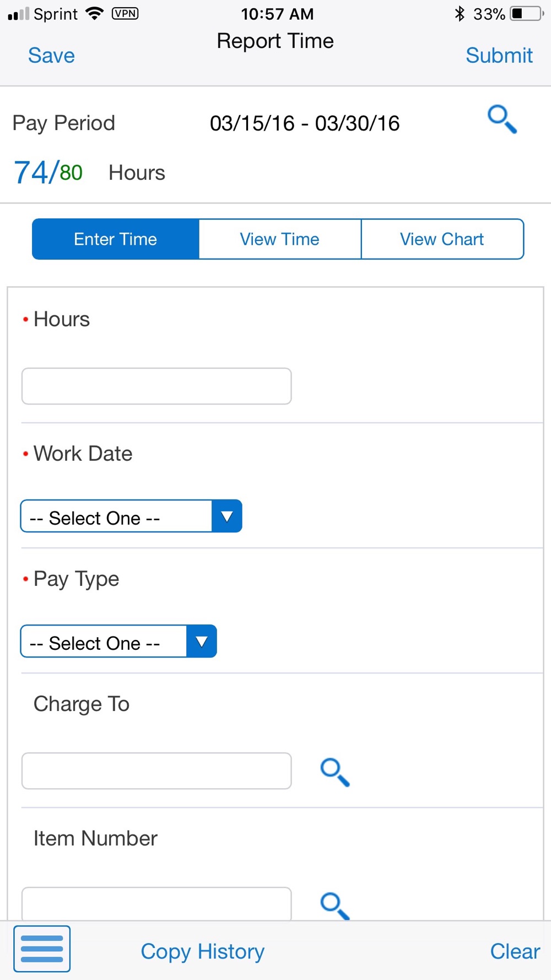Tap the VPN indicator in status bar
The width and height of the screenshot is (551, 980).
tap(125, 13)
